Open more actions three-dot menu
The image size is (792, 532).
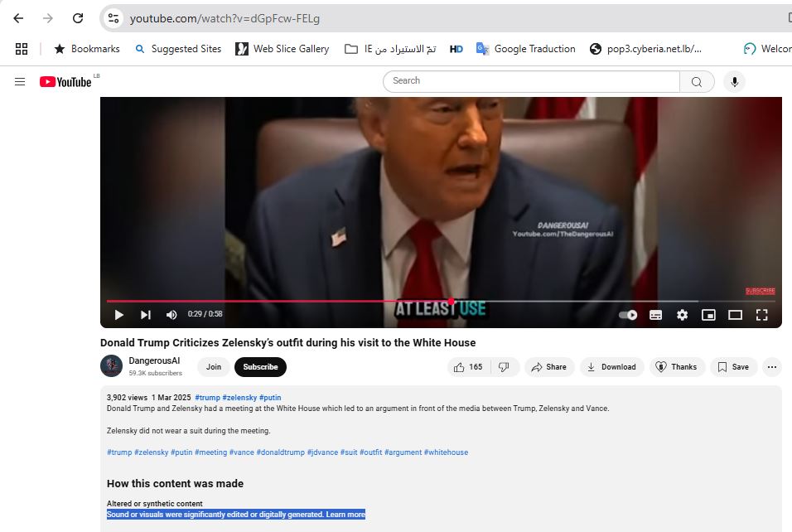click(x=771, y=367)
